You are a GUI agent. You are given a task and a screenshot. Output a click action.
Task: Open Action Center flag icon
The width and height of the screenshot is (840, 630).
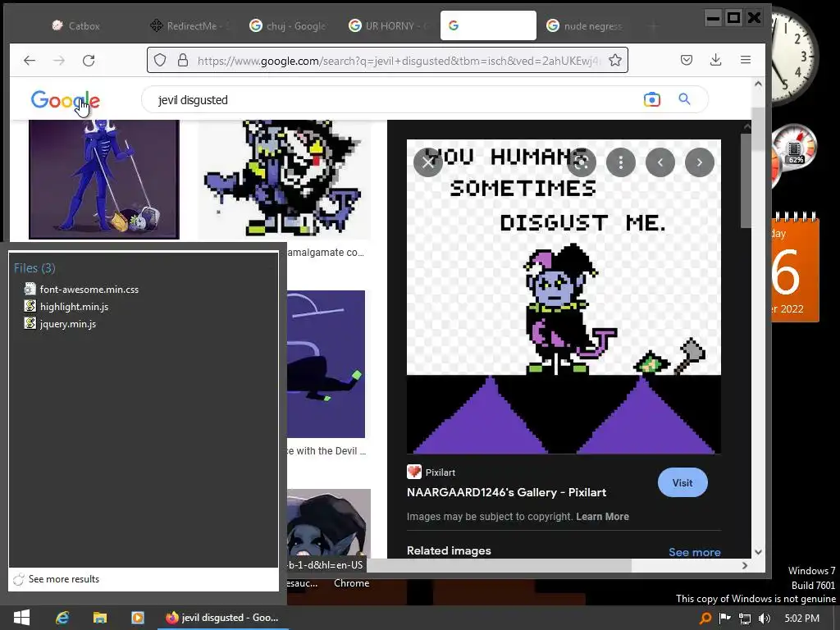click(725, 619)
